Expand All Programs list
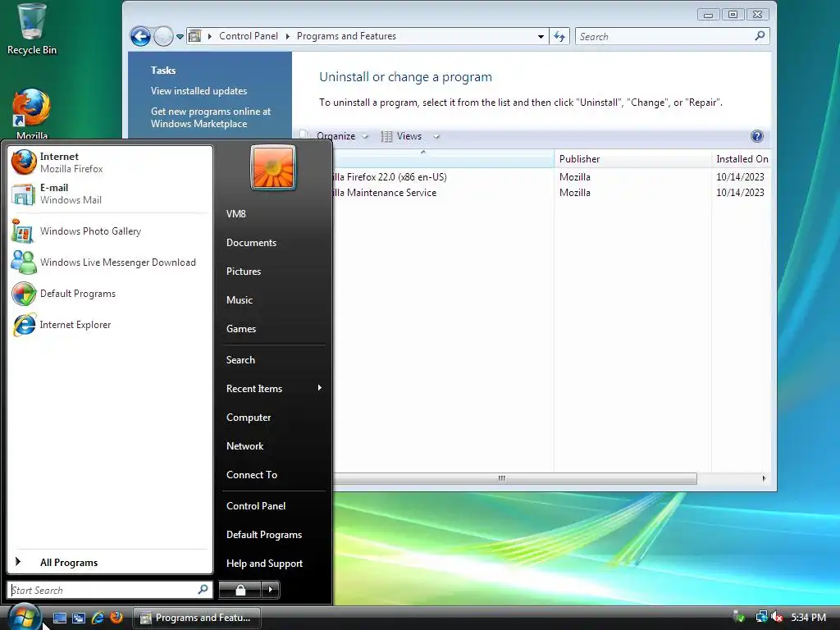 tap(110, 563)
